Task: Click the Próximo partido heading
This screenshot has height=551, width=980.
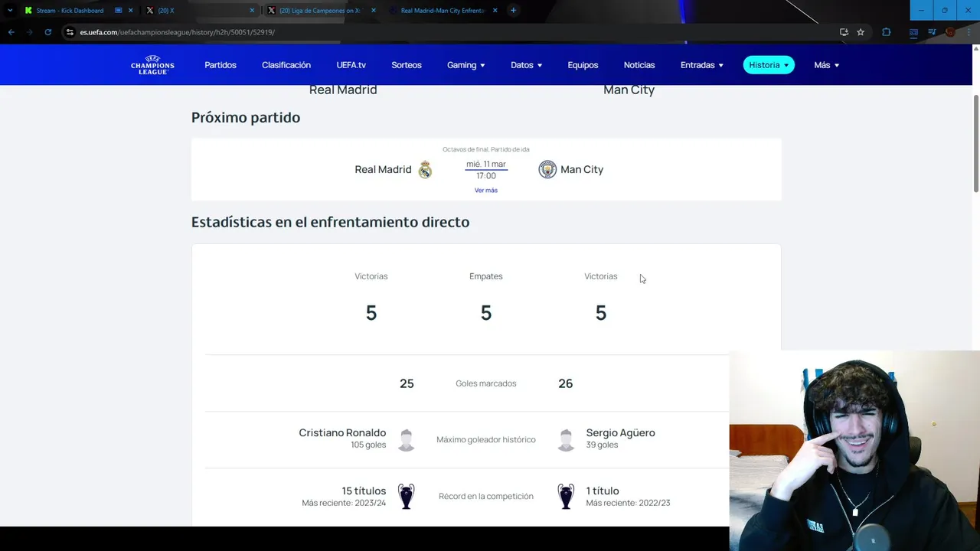Action: pyautogui.click(x=246, y=118)
